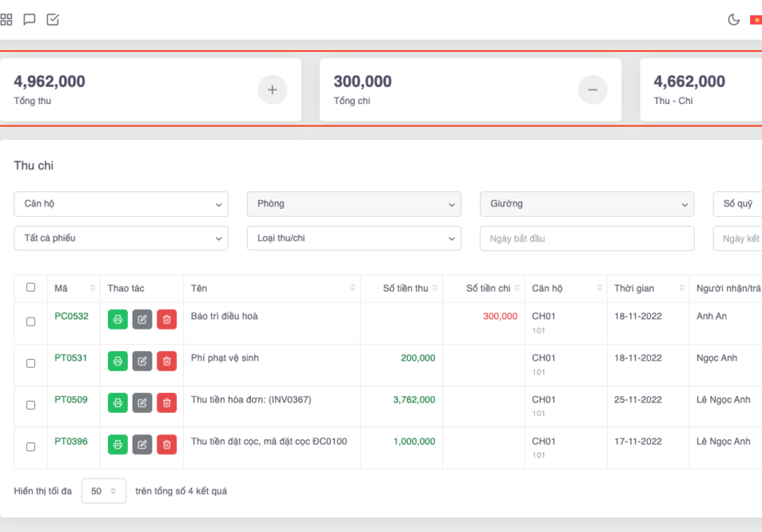Tick the select-all checkbox in table header
Viewport: 762px width, 532px height.
tap(31, 287)
